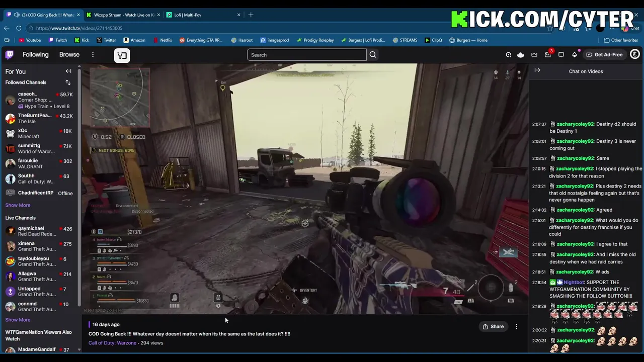Open the user profile avatar menu
644x362 pixels.
[x=635, y=54]
